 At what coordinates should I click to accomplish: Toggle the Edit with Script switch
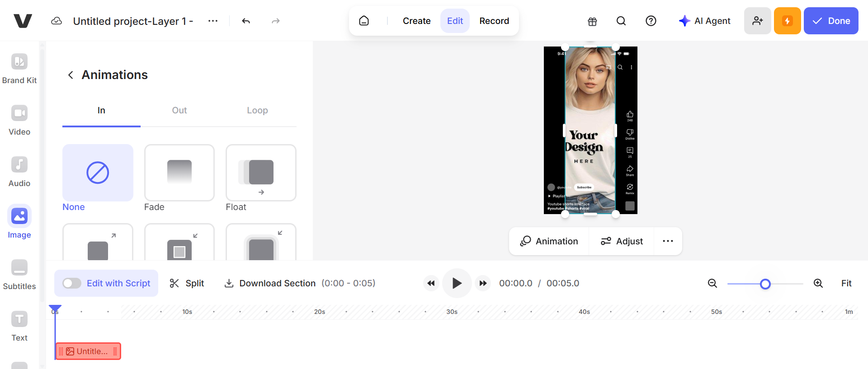[x=72, y=283]
